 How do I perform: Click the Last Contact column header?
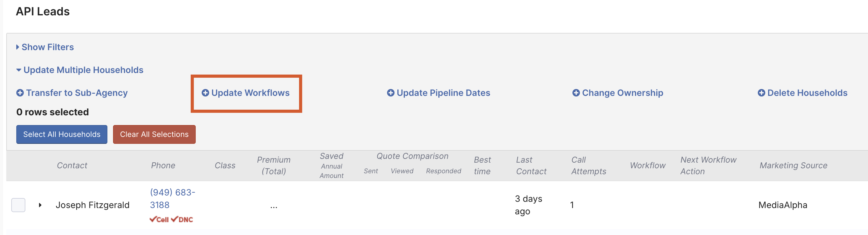[531, 165]
